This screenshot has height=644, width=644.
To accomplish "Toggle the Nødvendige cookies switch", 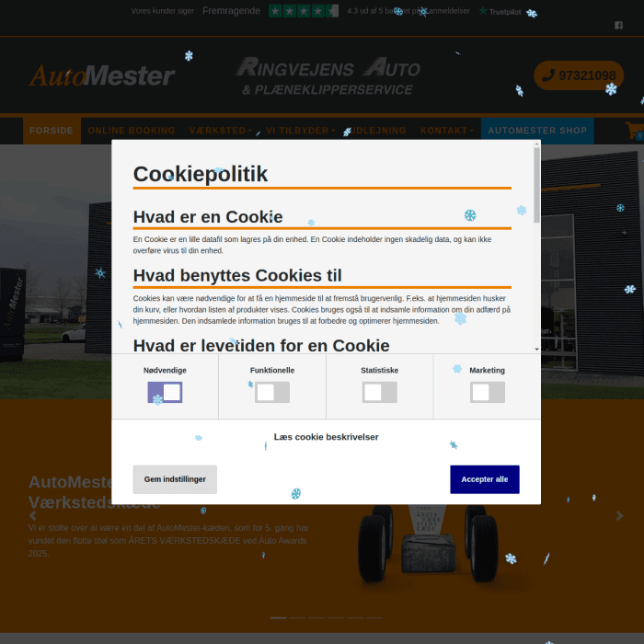I will [x=165, y=392].
